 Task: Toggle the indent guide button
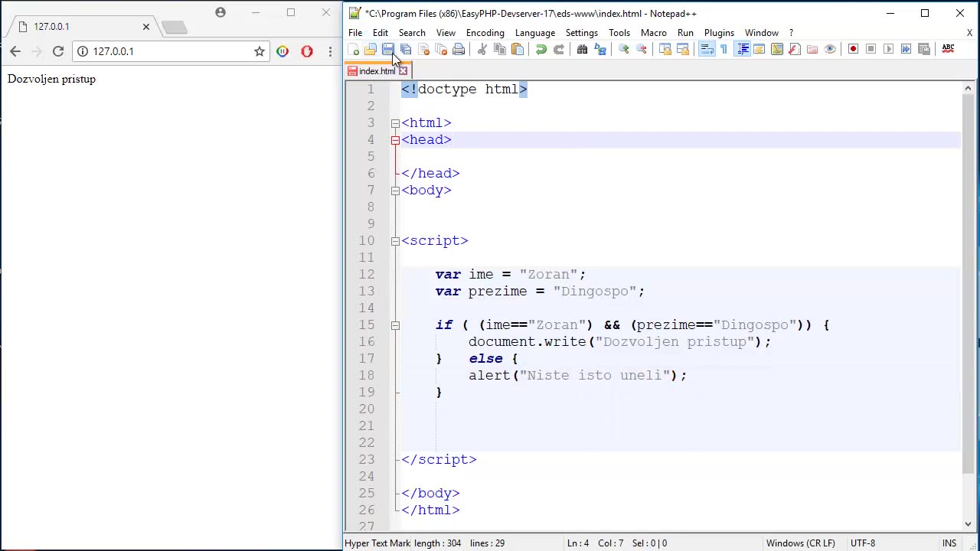coord(743,49)
